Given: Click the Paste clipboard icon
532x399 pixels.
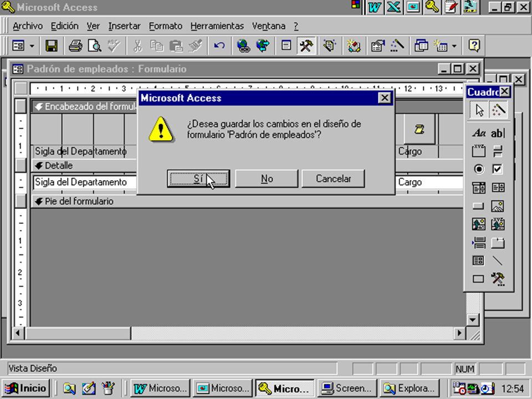Looking at the screenshot, I should (x=176, y=45).
